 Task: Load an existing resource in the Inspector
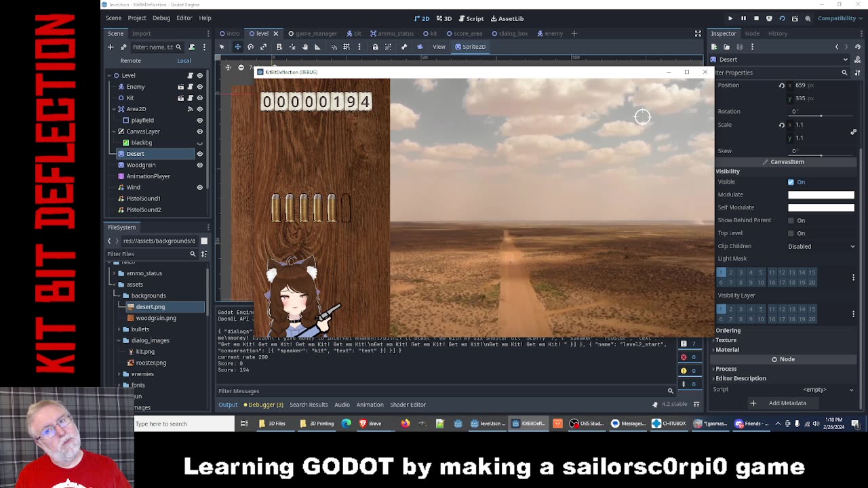click(726, 47)
